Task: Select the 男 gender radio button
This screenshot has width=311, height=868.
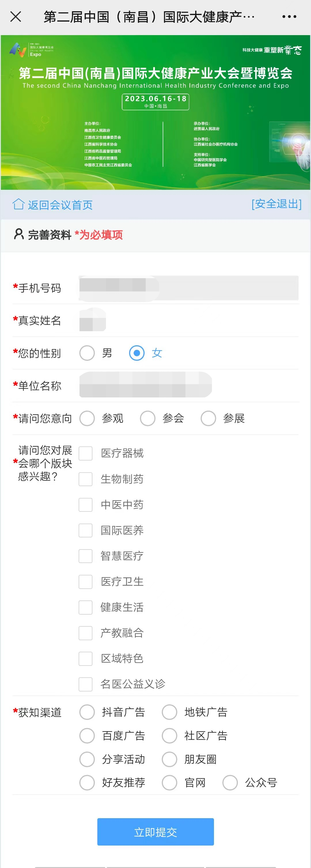Action: (87, 353)
